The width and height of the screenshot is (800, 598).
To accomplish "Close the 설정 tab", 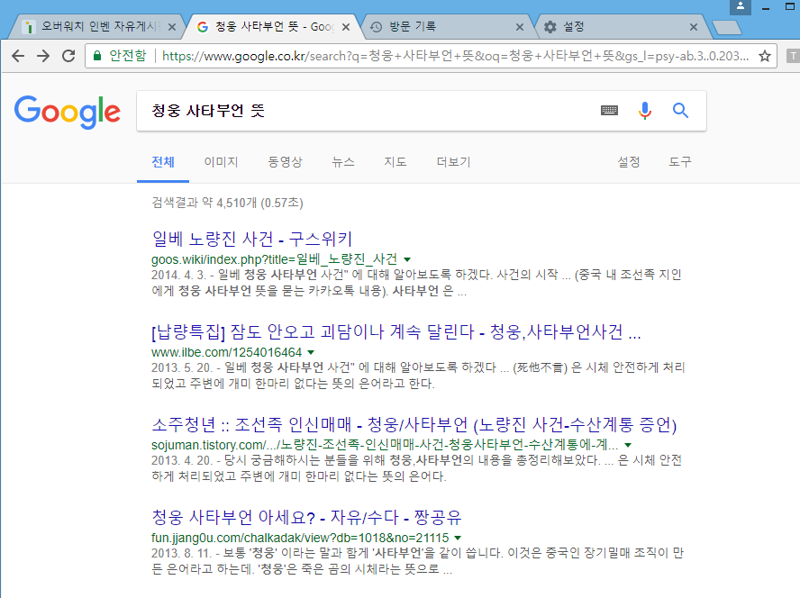I will [693, 27].
